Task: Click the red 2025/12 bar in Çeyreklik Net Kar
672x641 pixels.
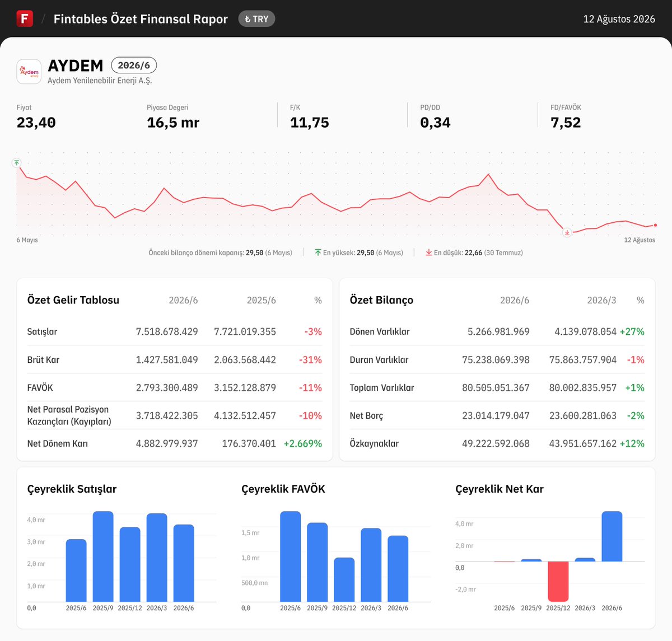Action: (x=558, y=582)
